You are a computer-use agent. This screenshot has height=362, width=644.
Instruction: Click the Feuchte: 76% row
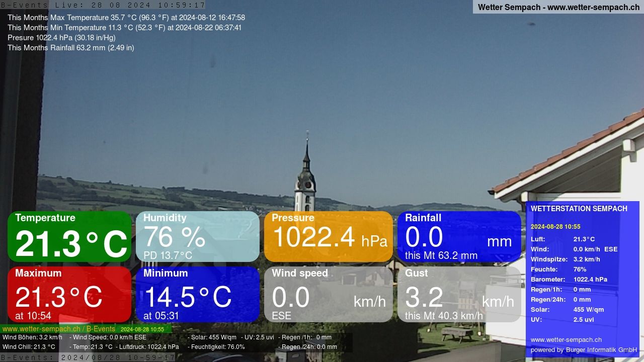(558, 269)
